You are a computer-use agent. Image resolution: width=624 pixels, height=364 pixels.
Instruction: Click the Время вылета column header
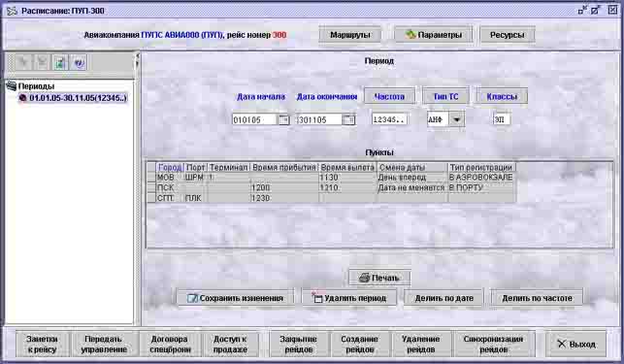[x=347, y=167]
